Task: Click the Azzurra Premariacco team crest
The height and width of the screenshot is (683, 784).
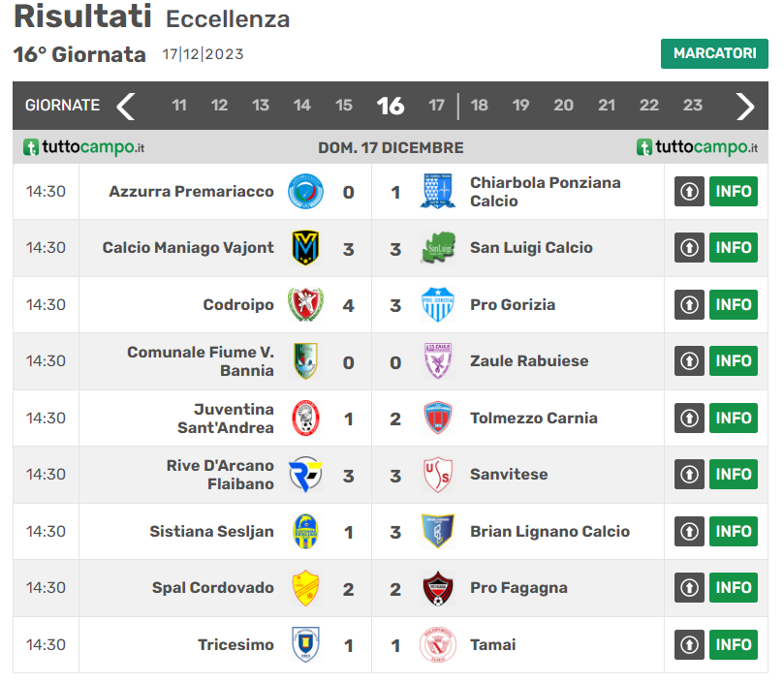Action: [x=305, y=192]
